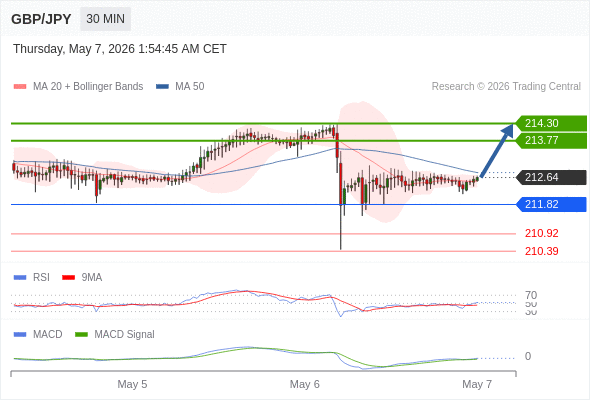Click the green MACD Signal legend swatch
Image resolution: width=590 pixels, height=400 pixels.
(x=81, y=335)
